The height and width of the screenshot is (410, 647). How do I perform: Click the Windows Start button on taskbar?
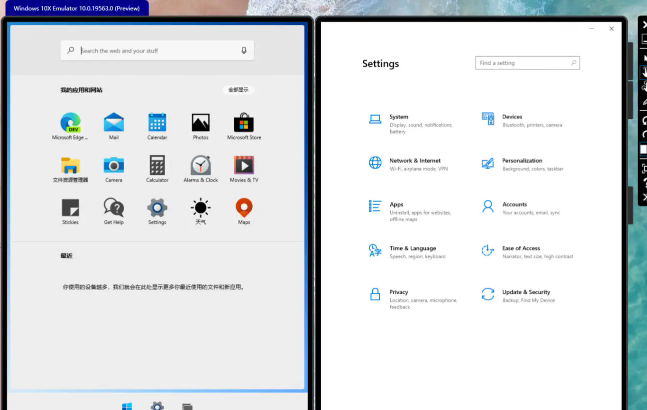(127, 406)
